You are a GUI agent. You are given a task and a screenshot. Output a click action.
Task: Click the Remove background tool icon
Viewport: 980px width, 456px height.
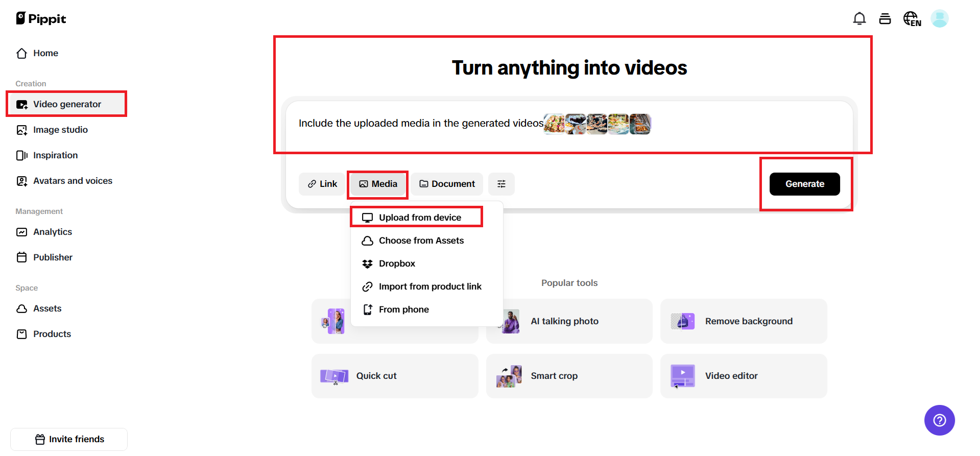point(683,321)
